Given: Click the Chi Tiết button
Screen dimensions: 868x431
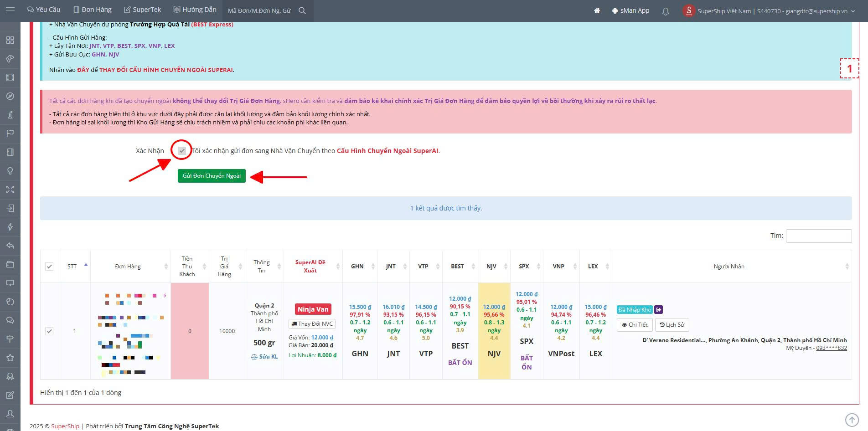Looking at the screenshot, I should 635,325.
